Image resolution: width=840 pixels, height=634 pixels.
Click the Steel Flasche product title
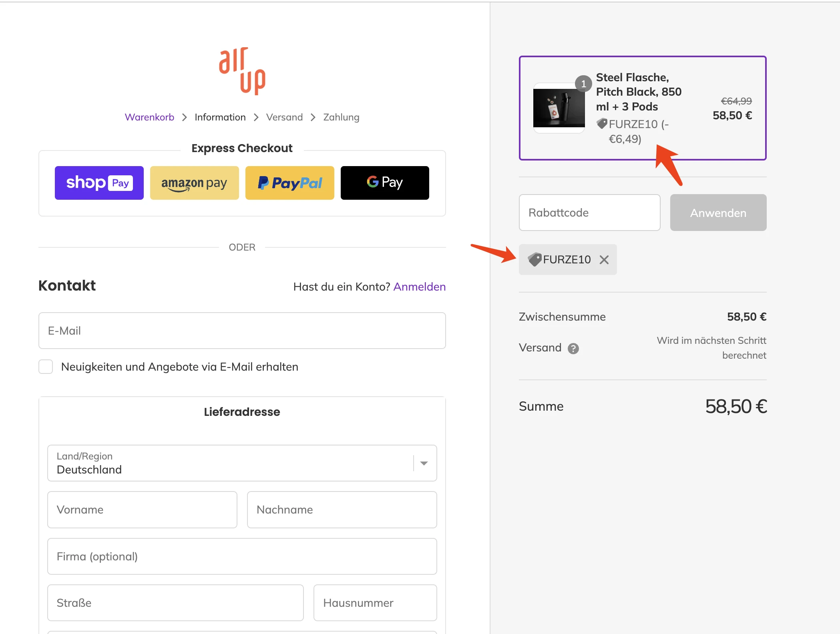pos(639,92)
